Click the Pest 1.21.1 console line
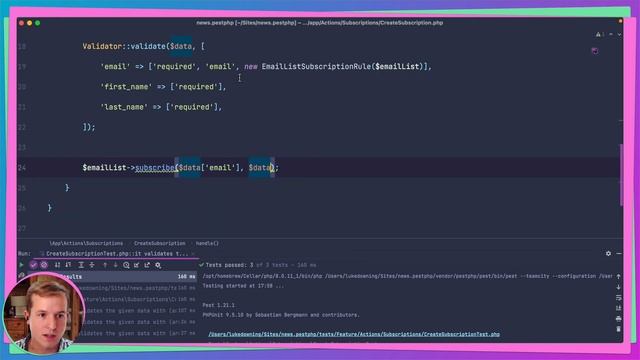This screenshot has height=360, width=640. (x=219, y=305)
